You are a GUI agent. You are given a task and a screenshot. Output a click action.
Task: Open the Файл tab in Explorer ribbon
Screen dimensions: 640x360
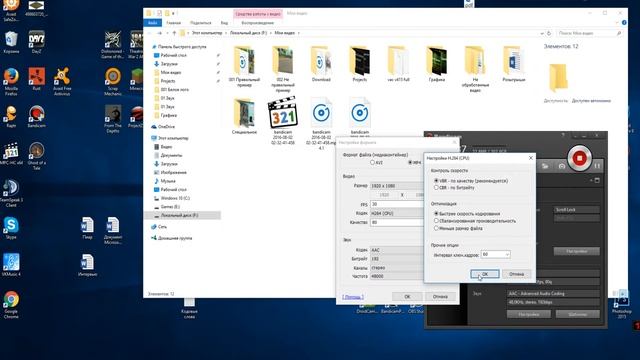153,23
